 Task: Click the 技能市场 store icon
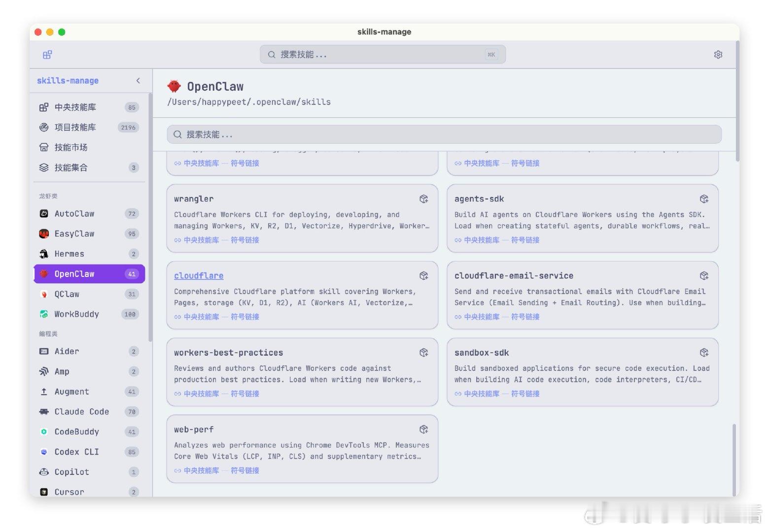pos(44,147)
